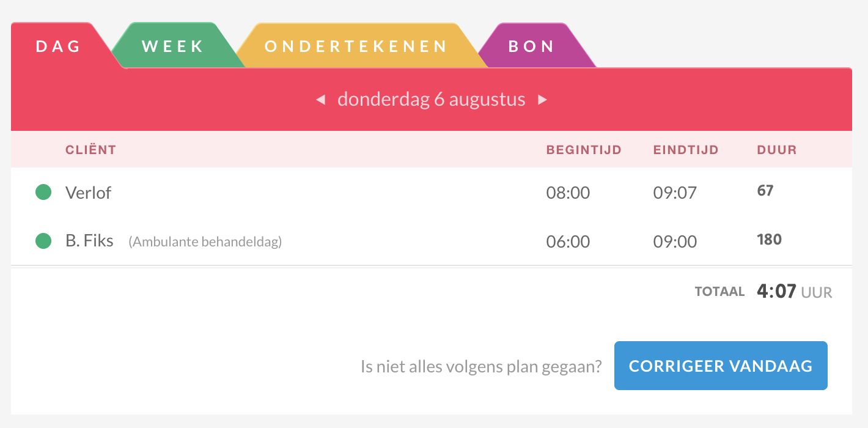868x428 pixels.
Task: Click the EINDTIJD column header
Action: pyautogui.click(x=686, y=150)
